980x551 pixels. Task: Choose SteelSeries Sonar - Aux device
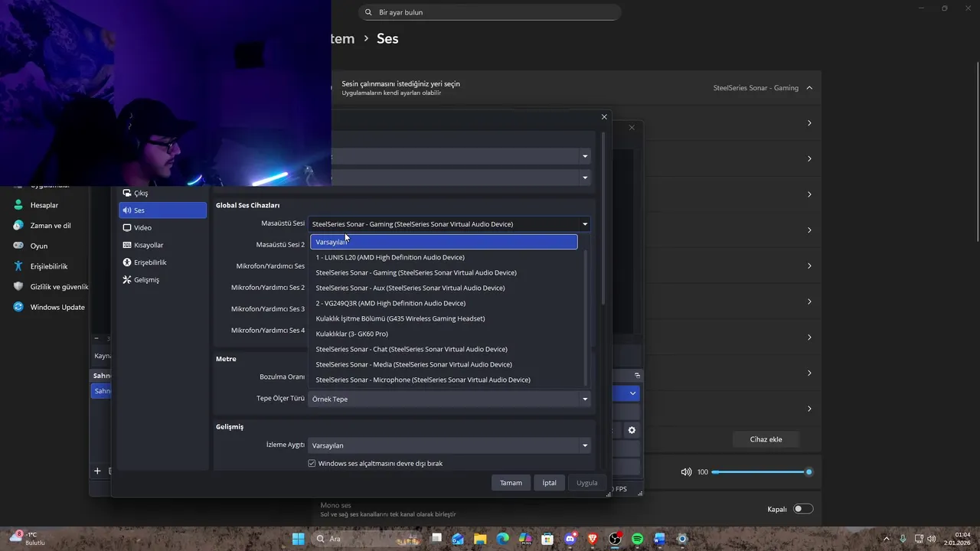(444, 288)
